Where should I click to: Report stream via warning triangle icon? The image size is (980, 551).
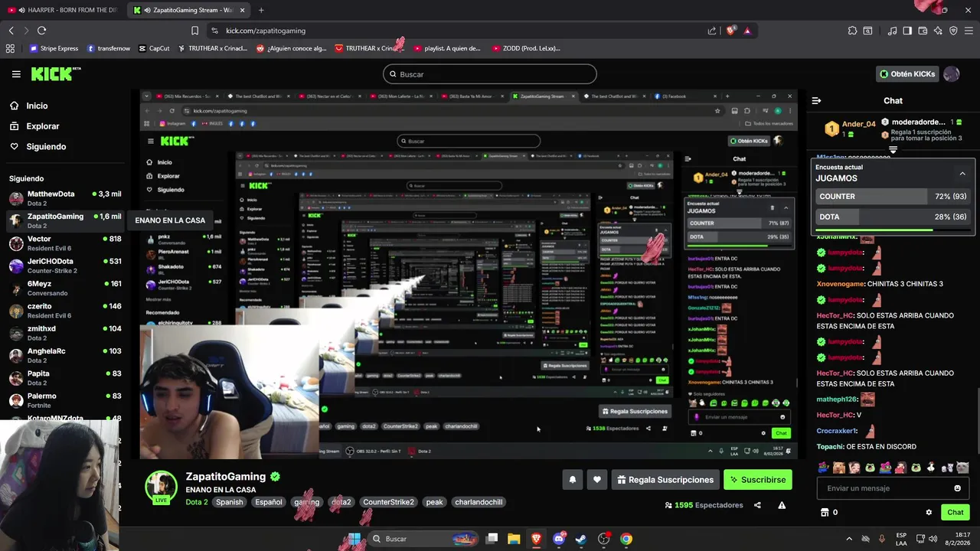point(782,505)
